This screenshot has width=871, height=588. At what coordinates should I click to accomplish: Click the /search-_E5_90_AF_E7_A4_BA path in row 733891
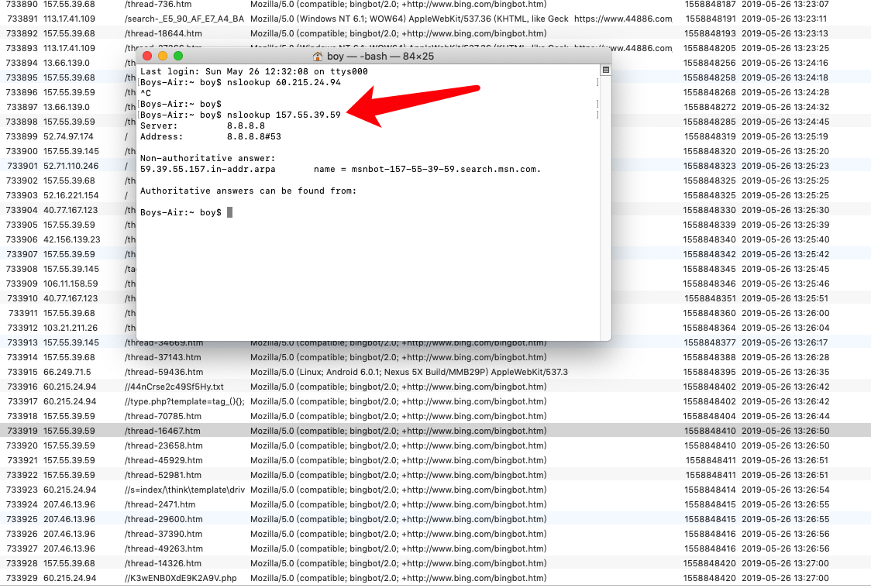click(184, 19)
